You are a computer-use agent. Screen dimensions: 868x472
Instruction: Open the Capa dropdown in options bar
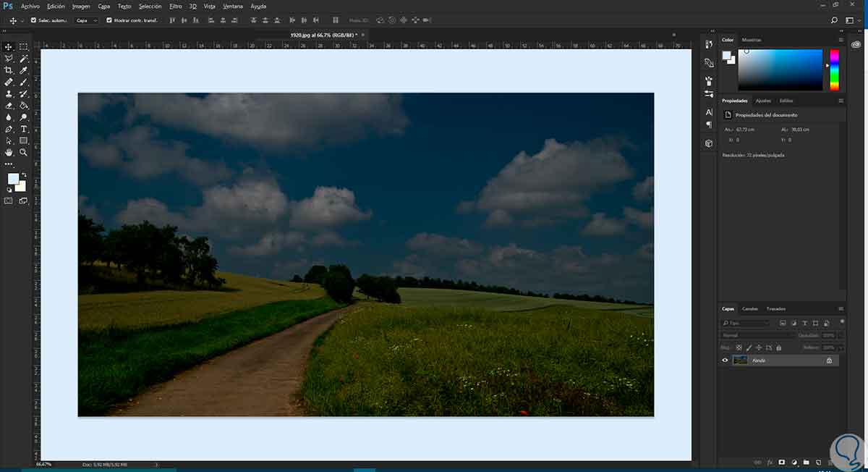(87, 20)
